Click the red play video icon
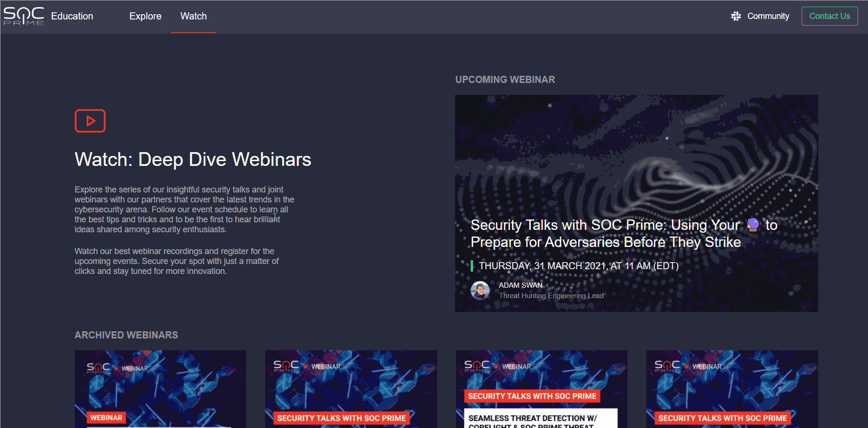The height and width of the screenshot is (428, 868). [x=90, y=121]
